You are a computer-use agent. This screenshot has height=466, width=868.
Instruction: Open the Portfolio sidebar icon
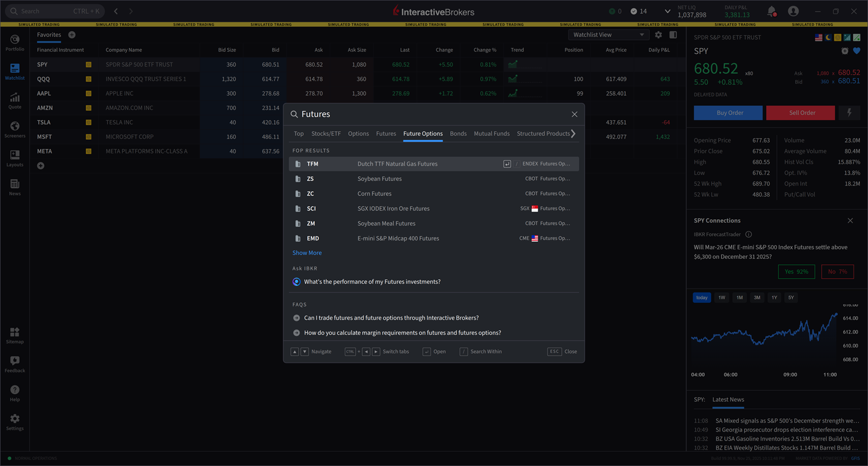point(14,42)
